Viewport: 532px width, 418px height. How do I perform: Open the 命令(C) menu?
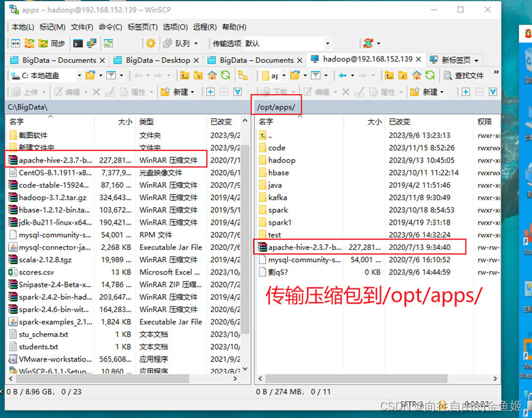pyautogui.click(x=111, y=27)
